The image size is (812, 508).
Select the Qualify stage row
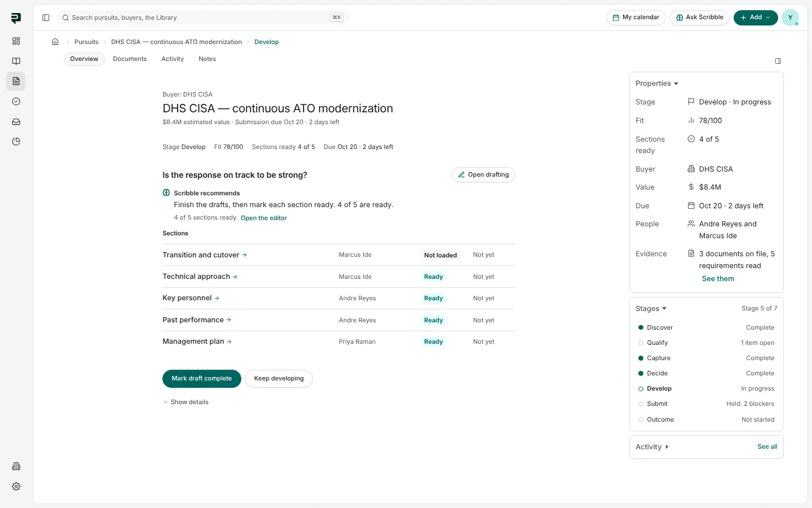(706, 343)
